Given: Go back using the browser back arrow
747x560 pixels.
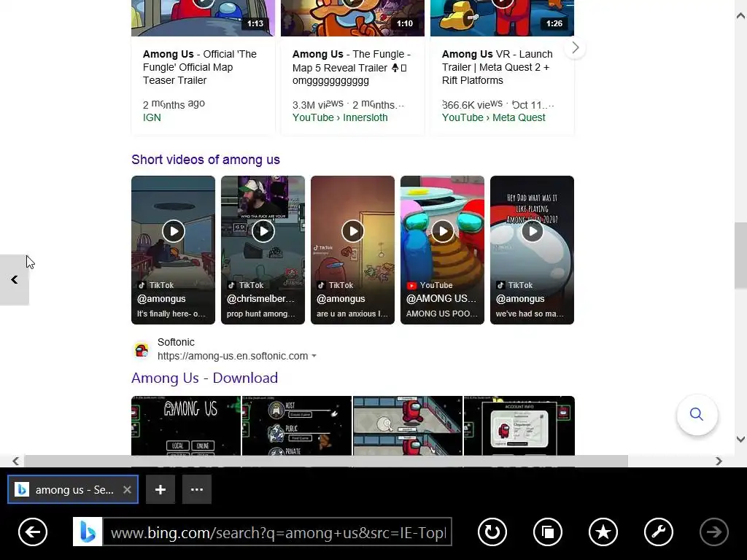Looking at the screenshot, I should (x=33, y=532).
